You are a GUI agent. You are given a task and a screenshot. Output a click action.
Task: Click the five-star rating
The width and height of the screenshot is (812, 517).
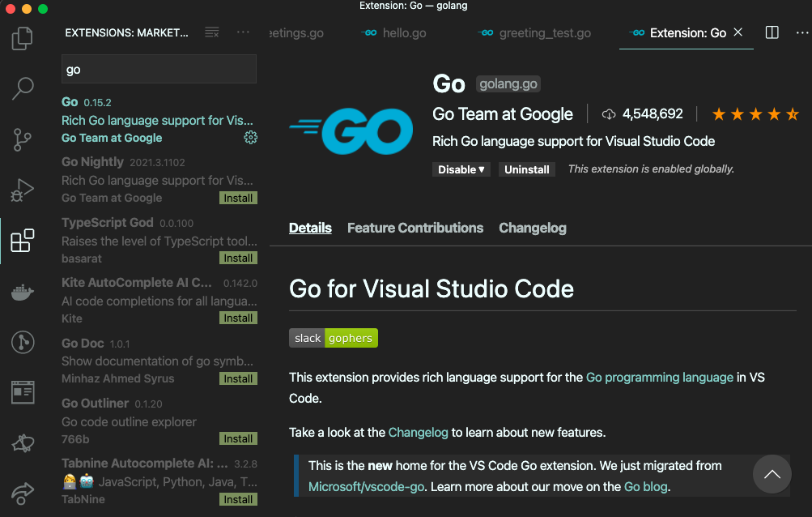pyautogui.click(x=755, y=114)
